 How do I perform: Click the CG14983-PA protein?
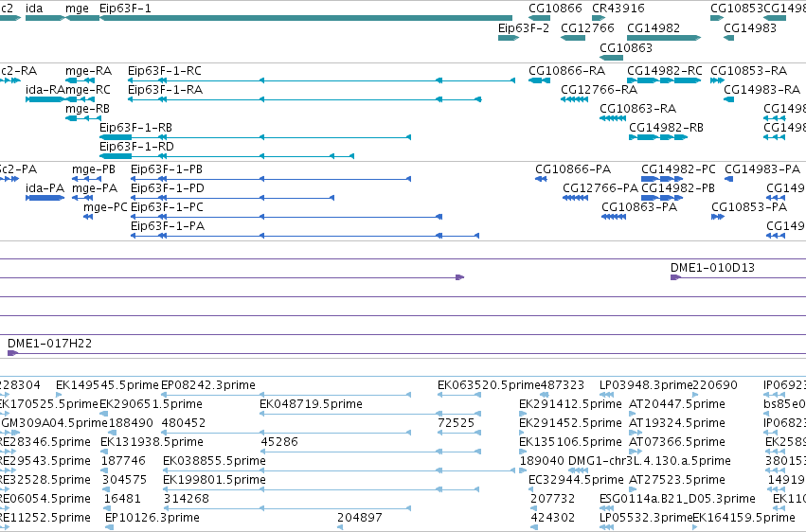pyautogui.click(x=729, y=179)
